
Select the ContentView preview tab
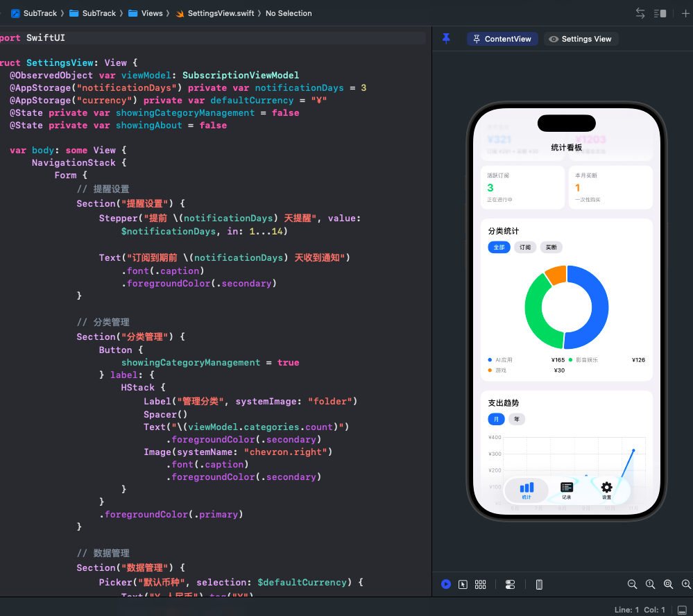[502, 39]
